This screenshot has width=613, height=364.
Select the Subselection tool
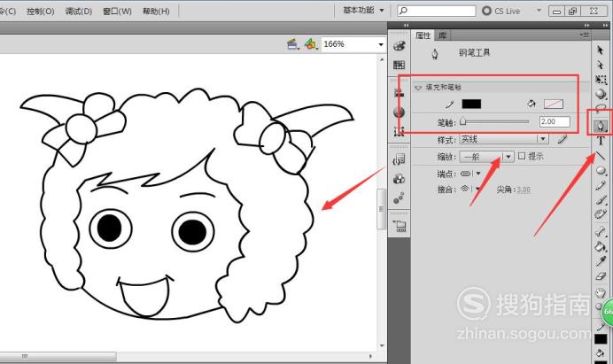click(x=601, y=65)
